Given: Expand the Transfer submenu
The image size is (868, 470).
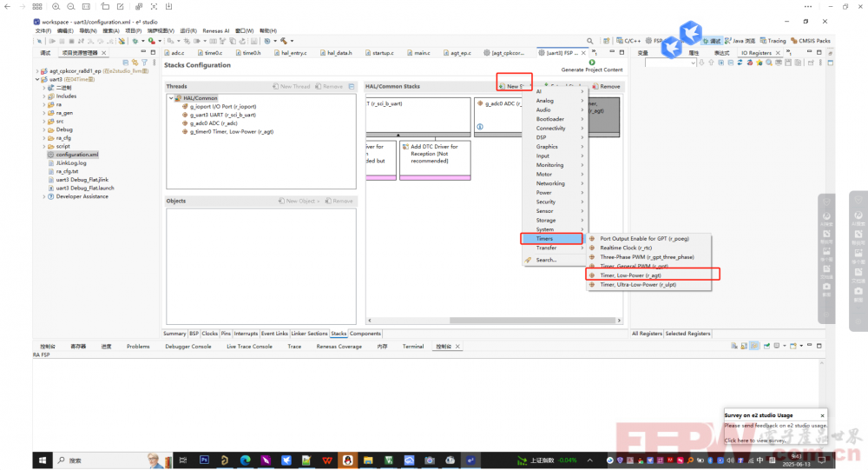Looking at the screenshot, I should [x=554, y=248].
